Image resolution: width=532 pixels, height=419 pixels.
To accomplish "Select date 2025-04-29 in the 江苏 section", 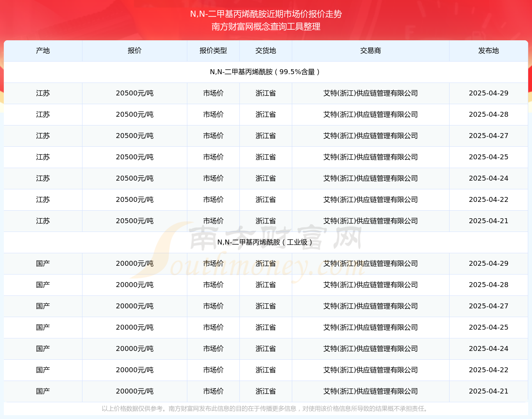I will 489,93.
